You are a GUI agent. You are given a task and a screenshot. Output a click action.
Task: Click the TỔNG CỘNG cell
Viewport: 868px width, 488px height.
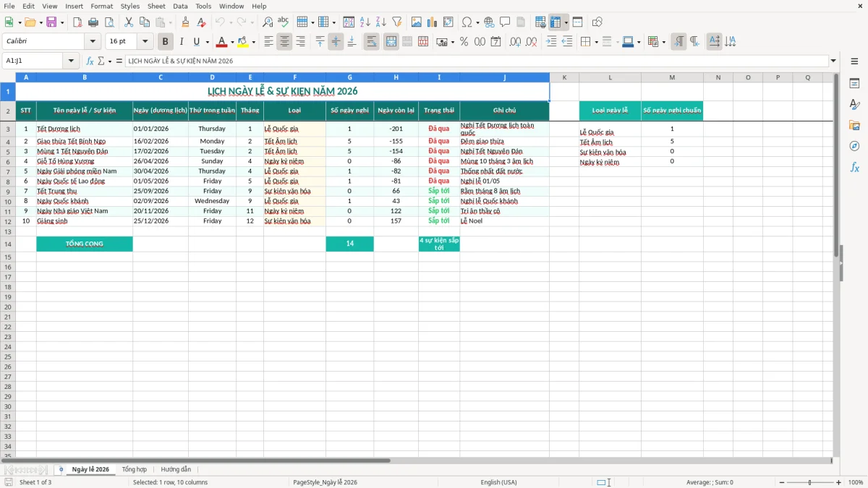tap(85, 244)
